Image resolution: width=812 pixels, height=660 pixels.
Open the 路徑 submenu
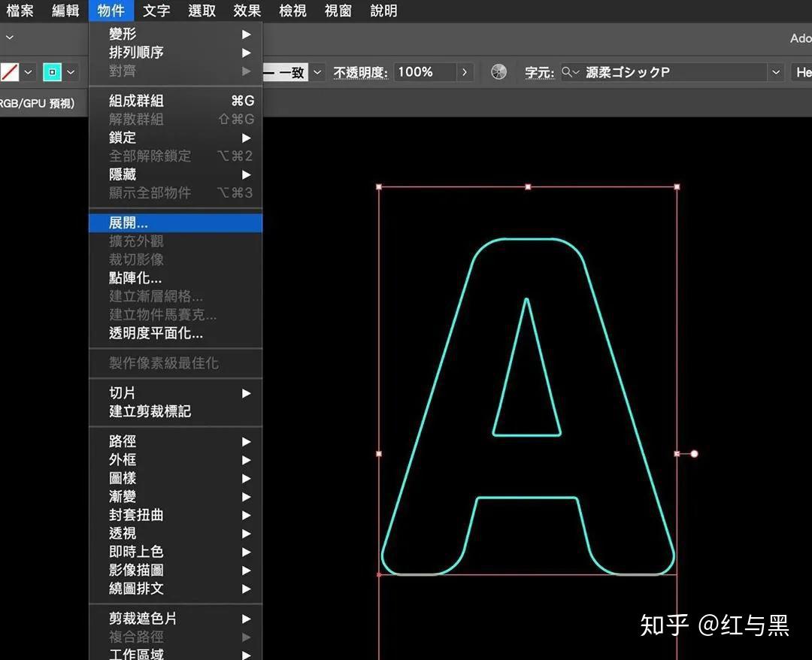tap(123, 441)
